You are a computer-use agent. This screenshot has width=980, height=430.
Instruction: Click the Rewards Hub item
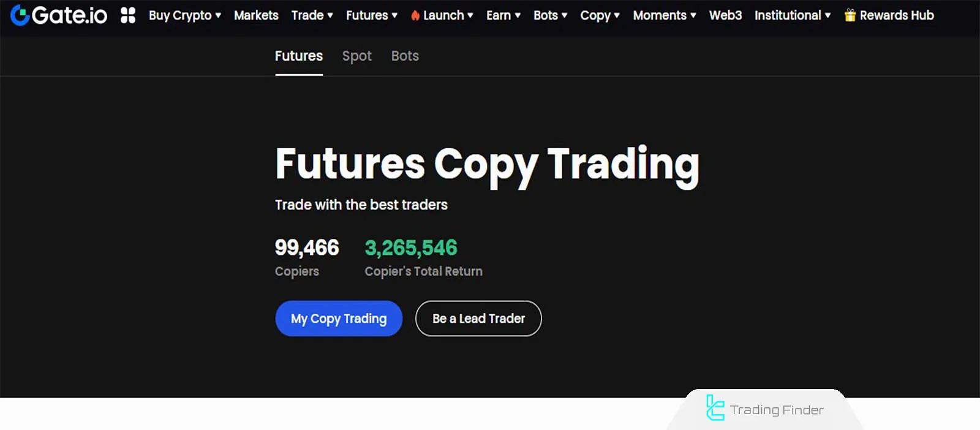(x=895, y=15)
